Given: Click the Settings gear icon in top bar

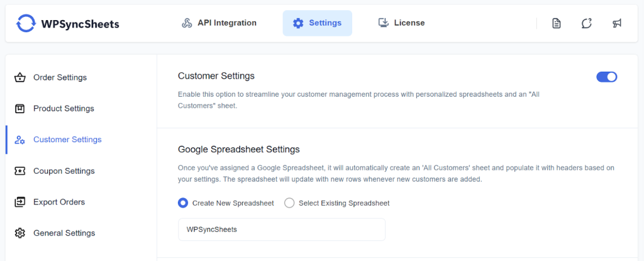Looking at the screenshot, I should tap(297, 23).
